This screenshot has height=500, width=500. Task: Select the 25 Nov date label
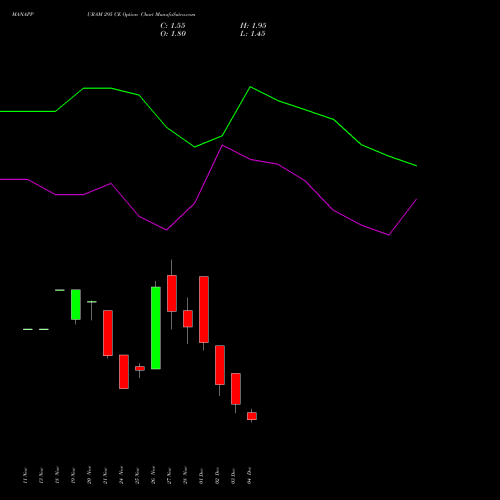point(137,476)
